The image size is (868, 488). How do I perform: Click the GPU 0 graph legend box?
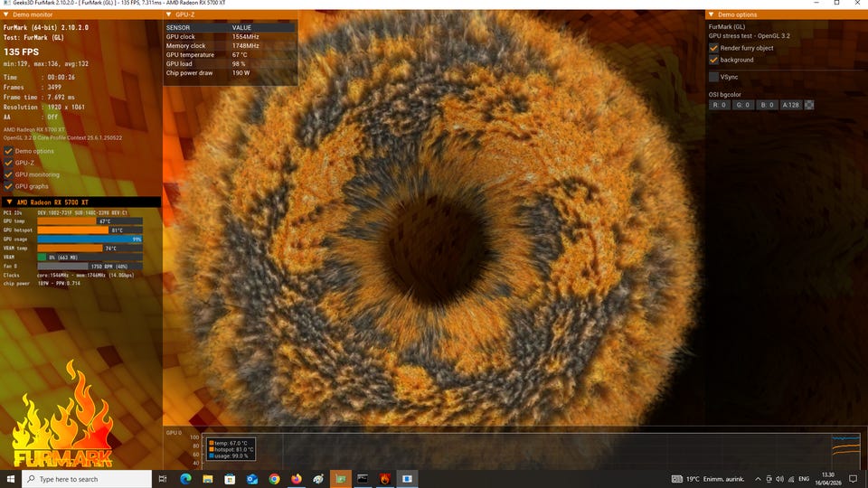tap(231, 449)
